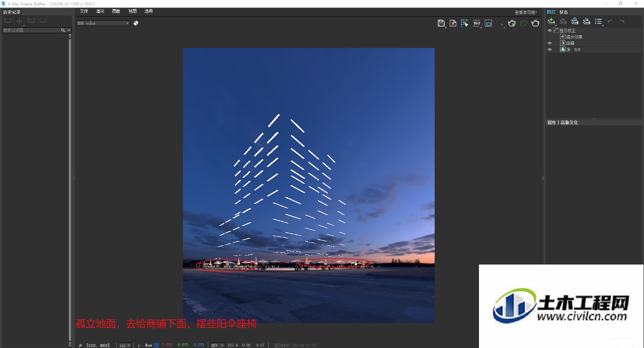Click the lens effects layer icon
Viewport: 644px width, 348px height.
click(x=562, y=37)
